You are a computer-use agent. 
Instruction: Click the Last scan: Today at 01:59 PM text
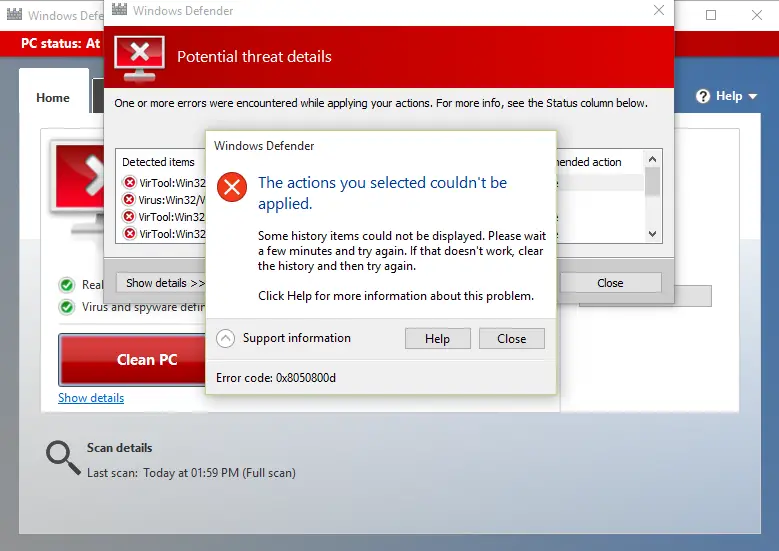(191, 473)
